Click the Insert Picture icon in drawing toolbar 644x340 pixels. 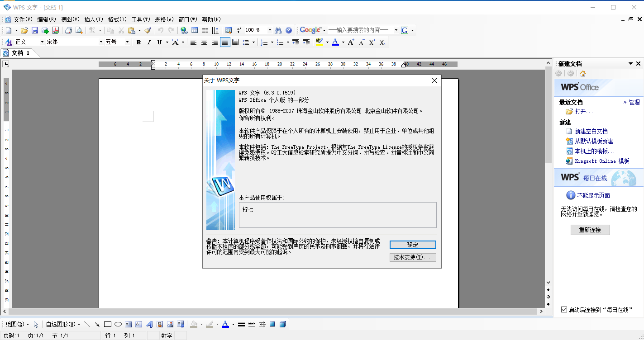(x=170, y=324)
